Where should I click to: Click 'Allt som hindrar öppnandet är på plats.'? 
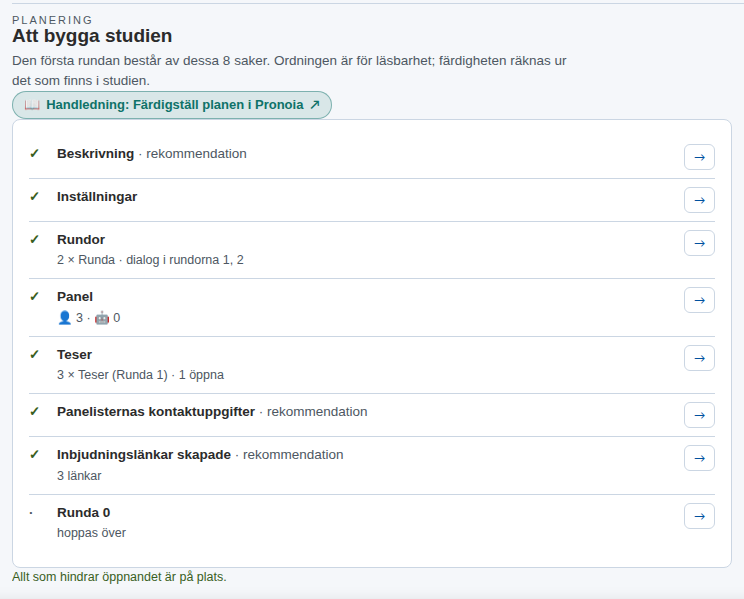pyautogui.click(x=119, y=577)
